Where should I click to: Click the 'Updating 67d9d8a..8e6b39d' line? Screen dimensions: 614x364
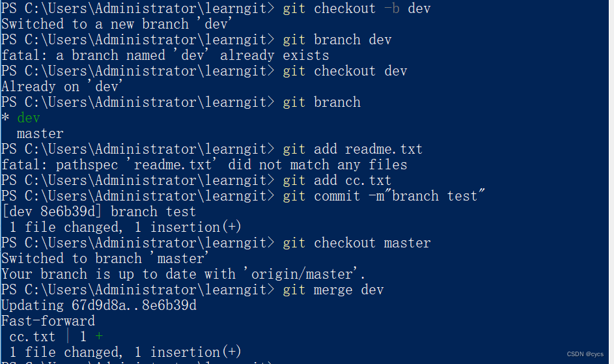click(x=98, y=305)
